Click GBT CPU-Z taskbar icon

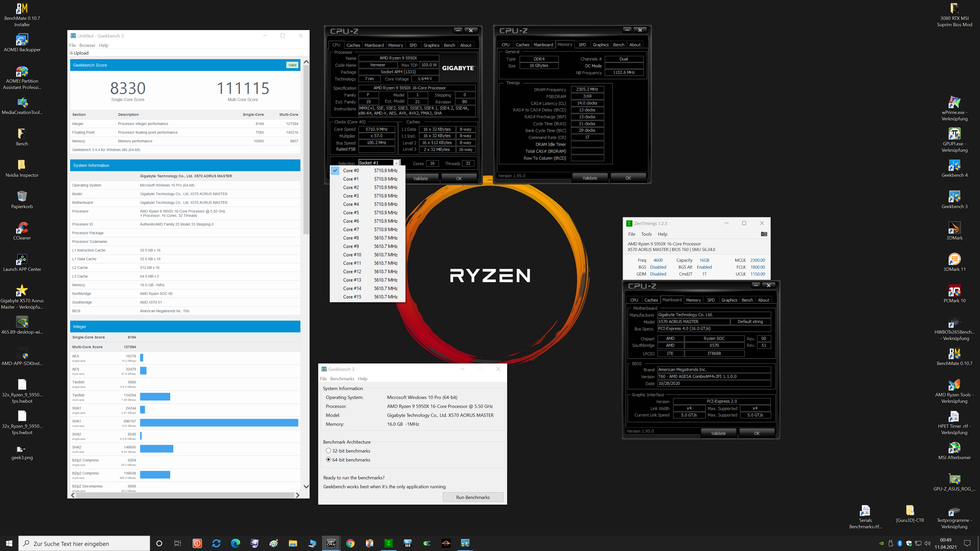tap(331, 543)
